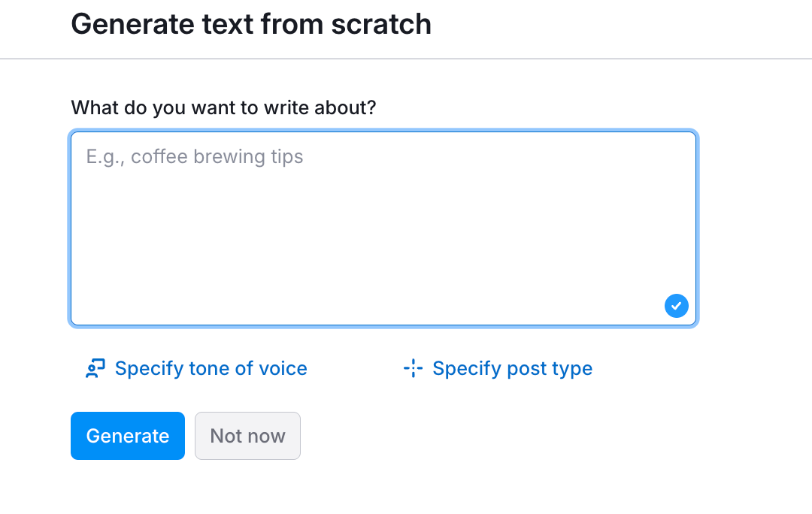Dismiss the dialog with Not now
Screen dimensions: 812x514
click(247, 436)
